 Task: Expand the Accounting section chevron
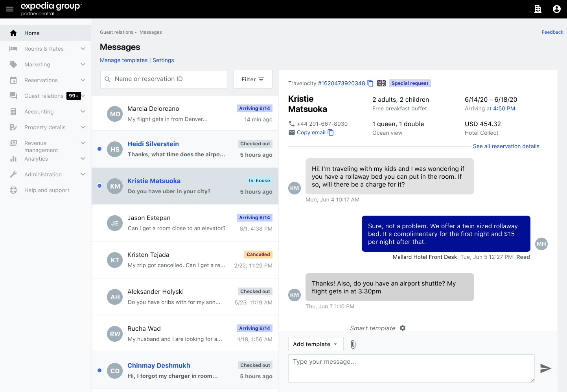click(83, 112)
